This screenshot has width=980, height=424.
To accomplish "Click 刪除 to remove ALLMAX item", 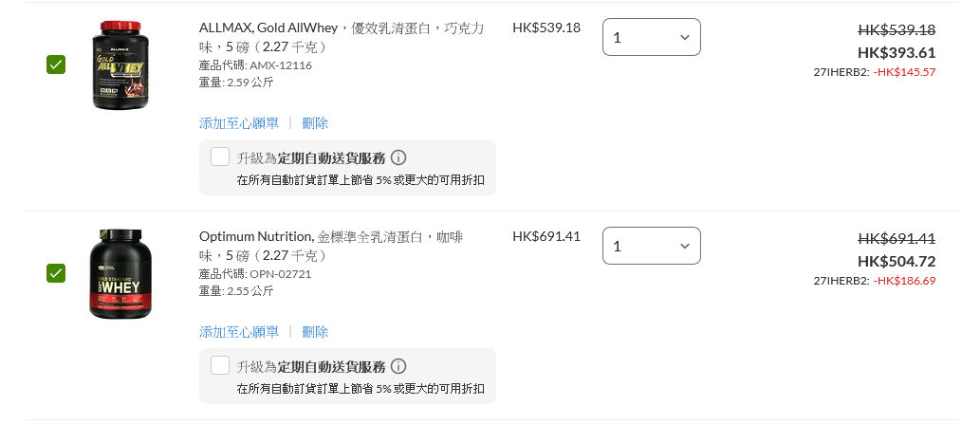I will click(315, 123).
